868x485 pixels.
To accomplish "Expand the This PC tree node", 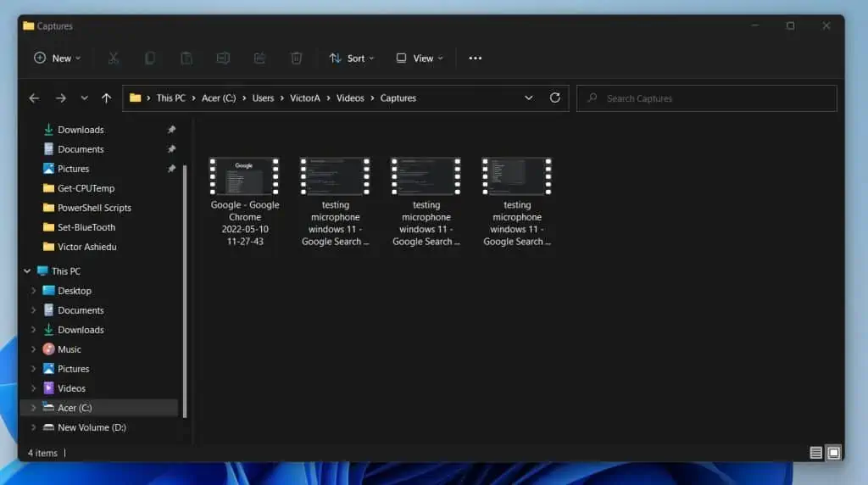I will [27, 271].
